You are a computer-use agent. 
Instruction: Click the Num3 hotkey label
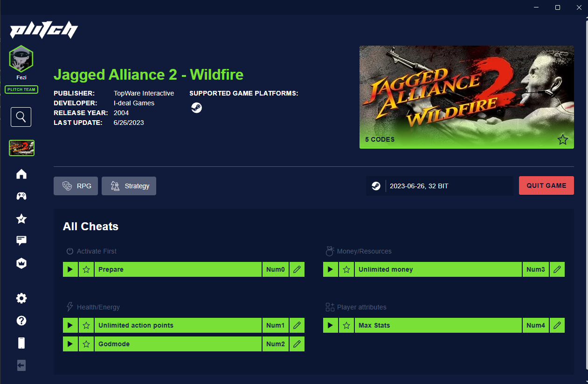pos(536,269)
